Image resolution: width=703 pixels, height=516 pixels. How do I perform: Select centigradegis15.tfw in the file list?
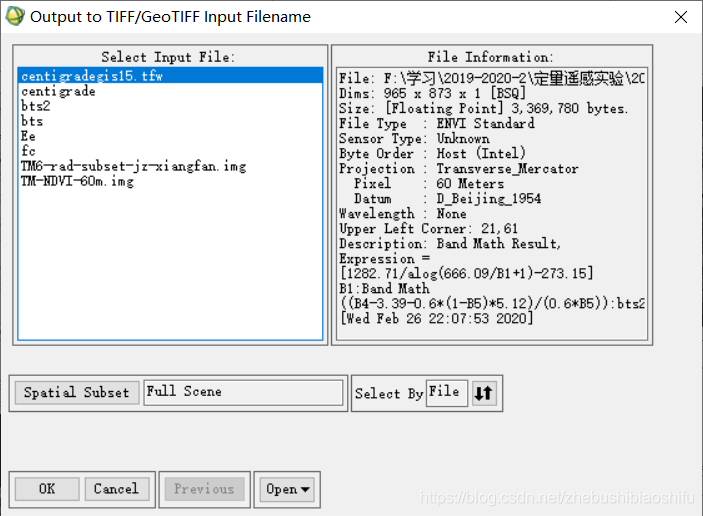tap(170, 76)
